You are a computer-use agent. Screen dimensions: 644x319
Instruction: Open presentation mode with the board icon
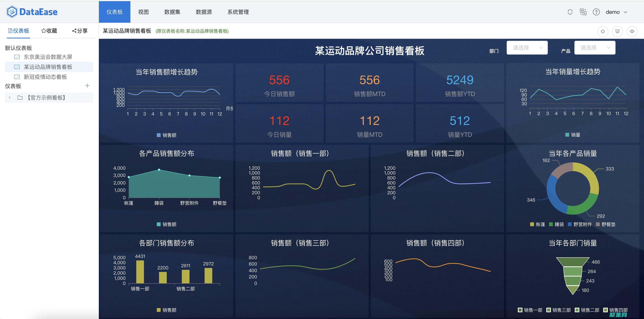(617, 31)
